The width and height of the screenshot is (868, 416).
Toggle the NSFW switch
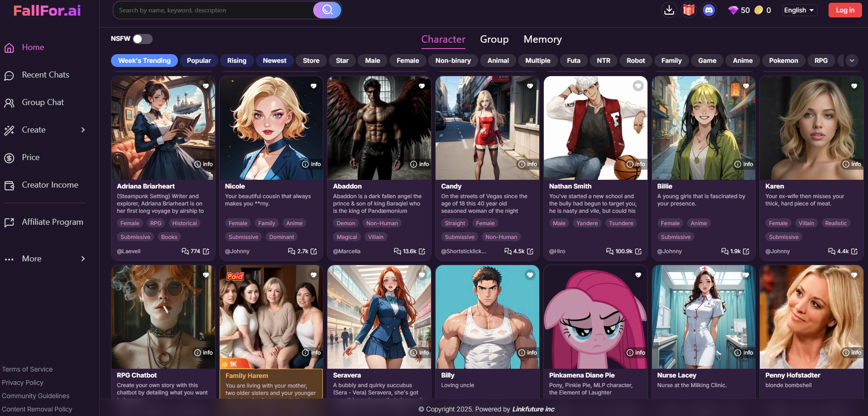point(143,39)
